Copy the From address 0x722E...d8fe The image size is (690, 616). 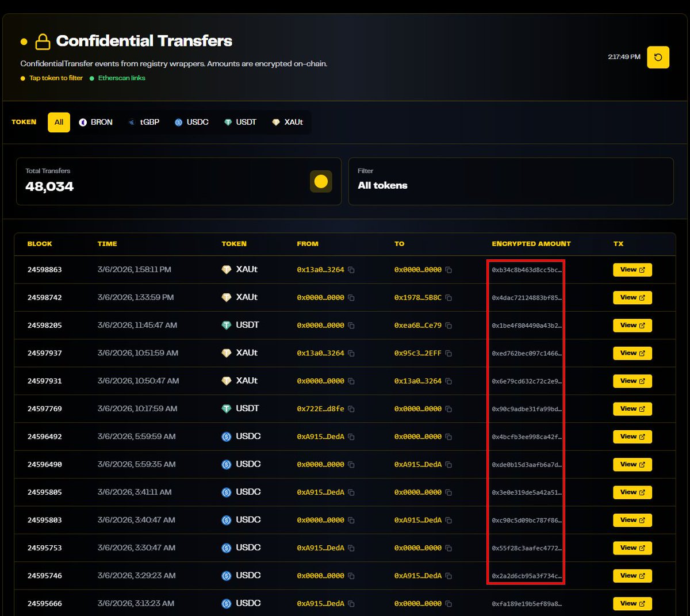tap(351, 409)
